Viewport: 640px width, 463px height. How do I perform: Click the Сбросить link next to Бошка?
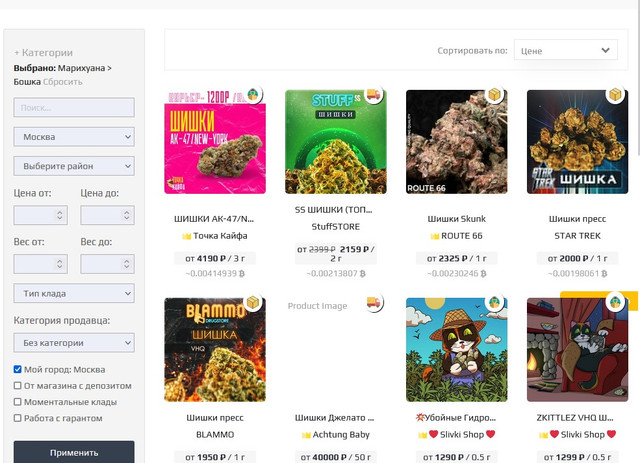(62, 82)
